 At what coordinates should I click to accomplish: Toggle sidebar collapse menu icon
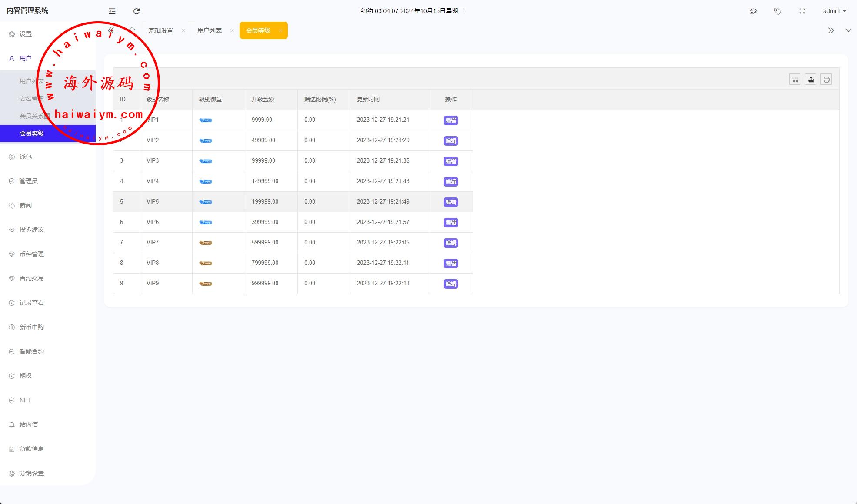point(112,11)
